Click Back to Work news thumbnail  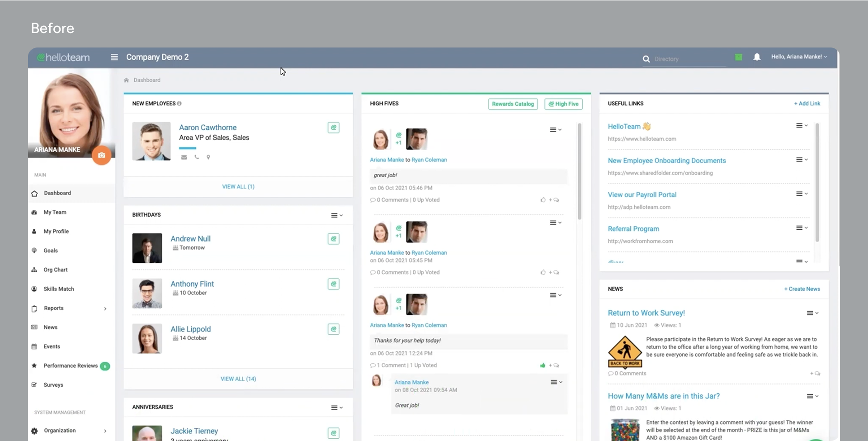[625, 351]
